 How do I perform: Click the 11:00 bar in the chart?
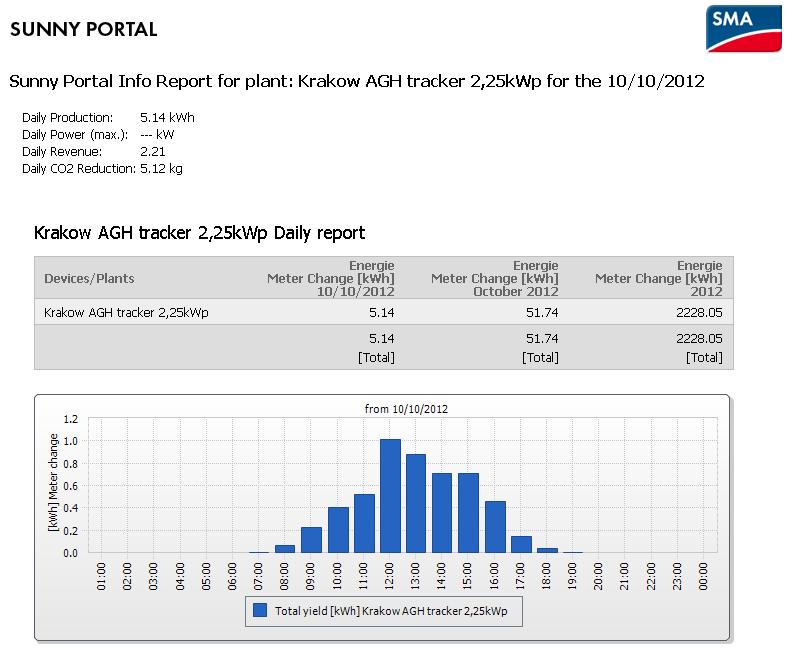click(364, 523)
